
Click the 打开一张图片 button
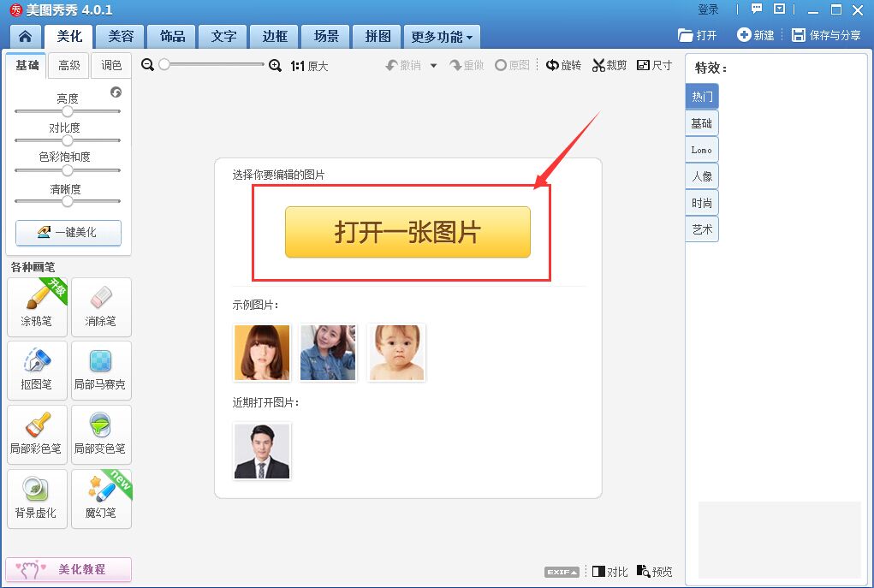407,232
